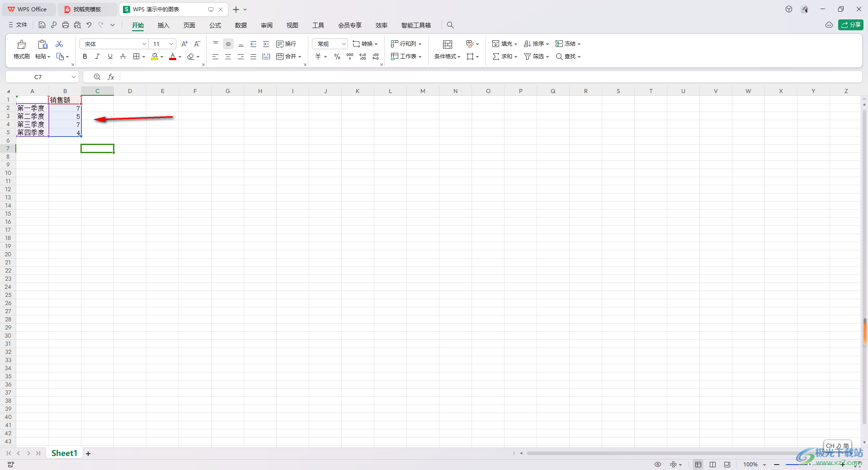The image size is (868, 470).
Task: Toggle center horizontal alignment
Action: tap(228, 56)
